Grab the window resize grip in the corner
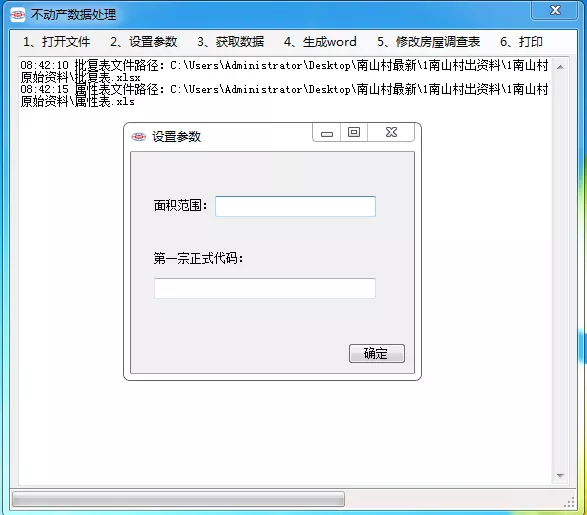Viewport: 587px width, 515px height. point(569,502)
